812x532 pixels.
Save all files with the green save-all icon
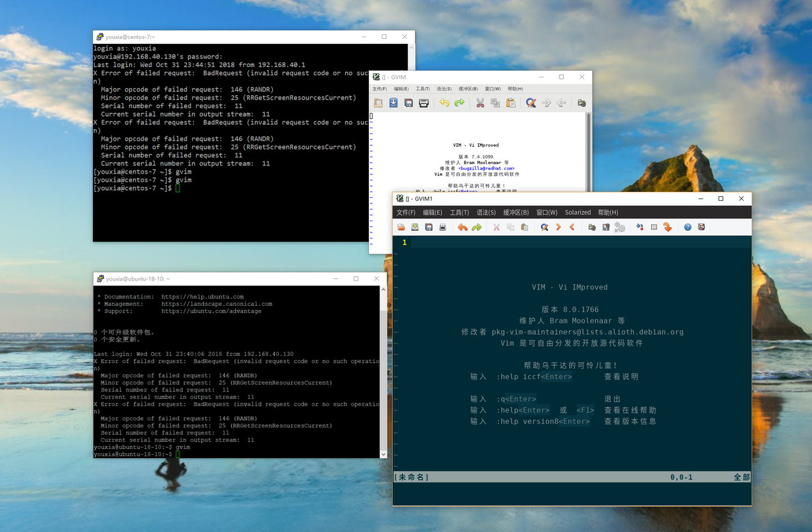point(414,227)
